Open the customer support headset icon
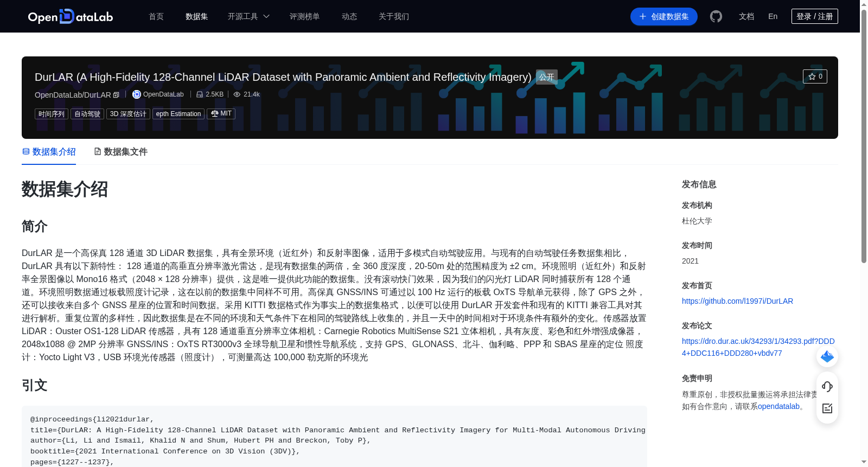This screenshot has width=868, height=467. [x=827, y=386]
